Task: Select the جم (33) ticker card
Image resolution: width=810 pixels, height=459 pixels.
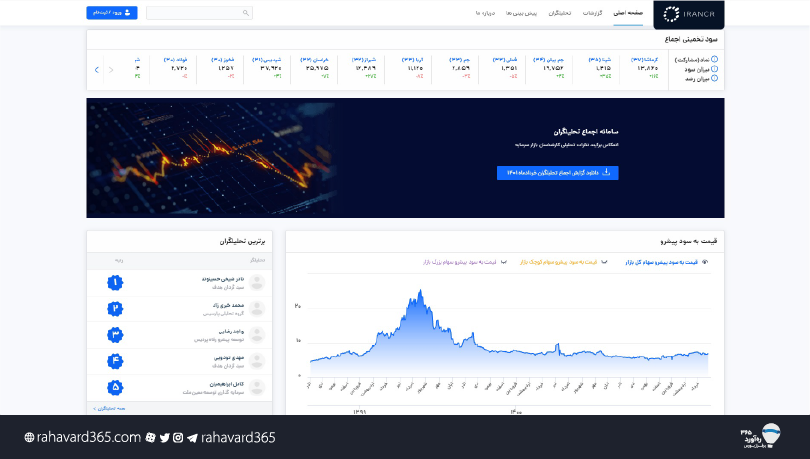Action: pos(456,68)
